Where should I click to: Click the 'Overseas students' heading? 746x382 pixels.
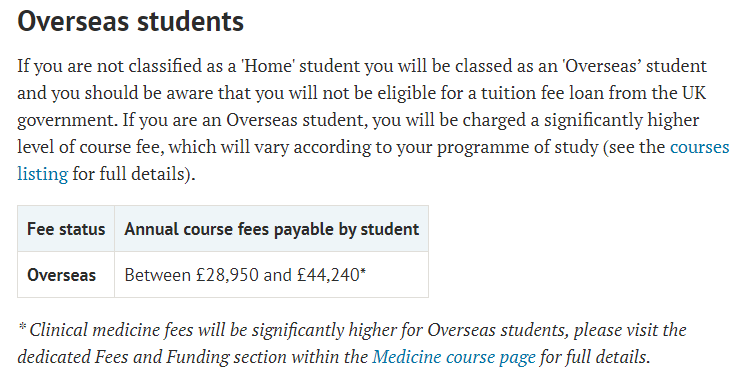click(x=130, y=21)
